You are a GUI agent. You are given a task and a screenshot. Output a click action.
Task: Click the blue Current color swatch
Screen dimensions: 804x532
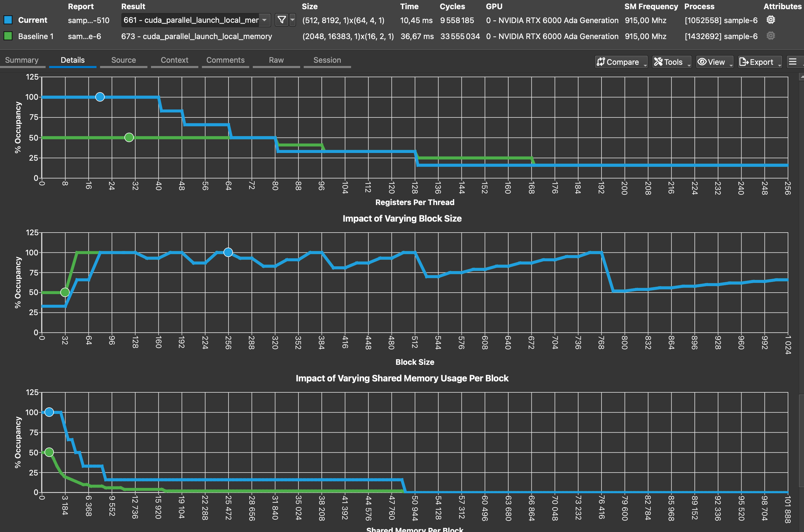click(8, 20)
